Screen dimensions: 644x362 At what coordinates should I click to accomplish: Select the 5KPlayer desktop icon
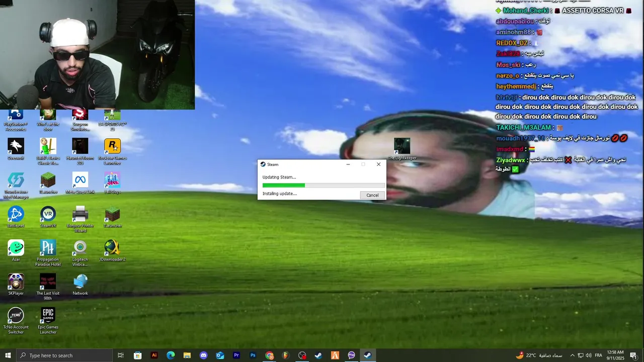[x=16, y=284]
